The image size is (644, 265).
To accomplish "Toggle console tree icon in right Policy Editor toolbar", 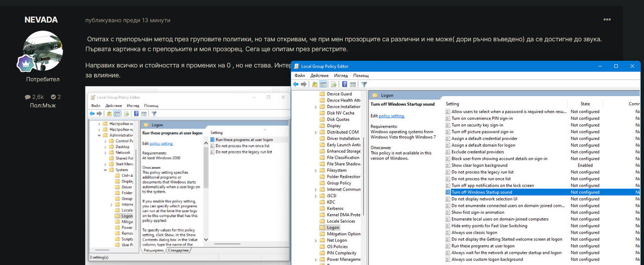I will click(323, 84).
